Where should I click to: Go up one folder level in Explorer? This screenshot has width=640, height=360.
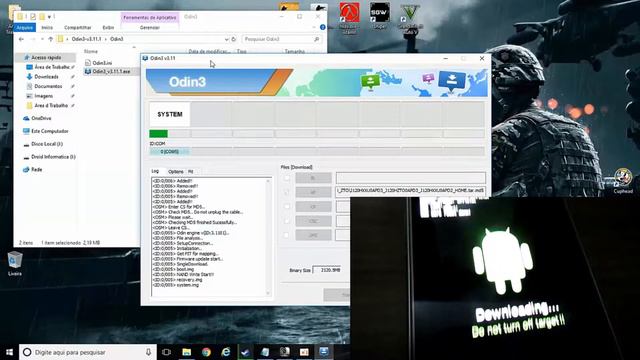pyautogui.click(x=51, y=39)
